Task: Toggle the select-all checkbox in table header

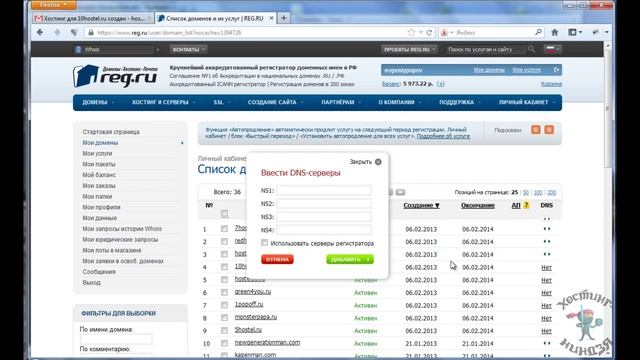Action: click(224, 213)
